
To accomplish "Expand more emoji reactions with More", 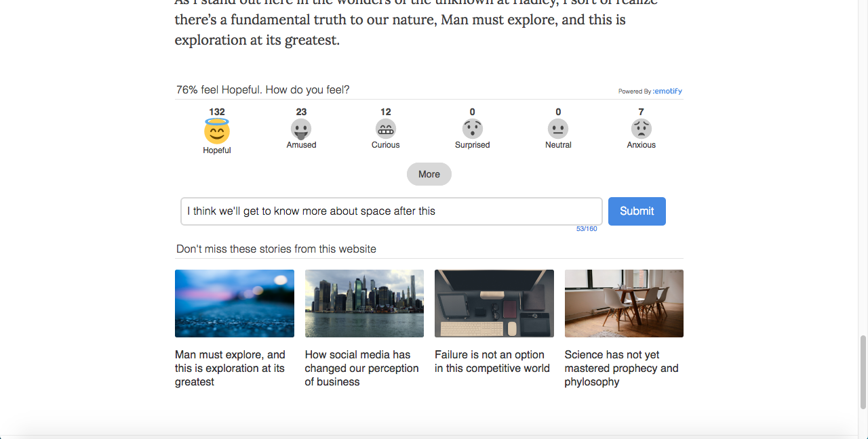I will tap(429, 174).
